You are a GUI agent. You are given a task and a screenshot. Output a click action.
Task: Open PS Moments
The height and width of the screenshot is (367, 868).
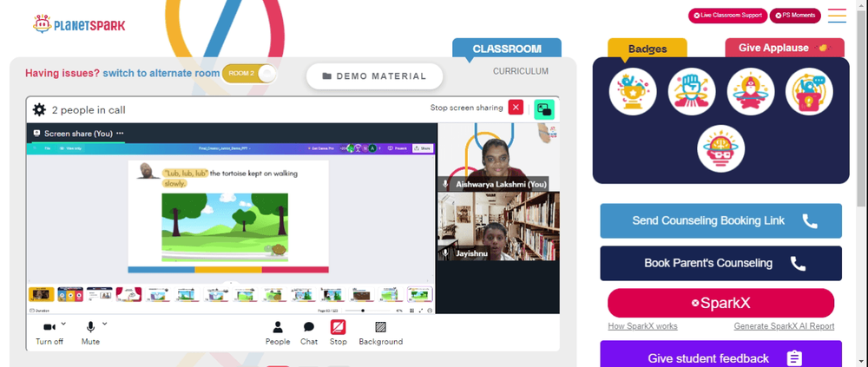click(x=795, y=16)
